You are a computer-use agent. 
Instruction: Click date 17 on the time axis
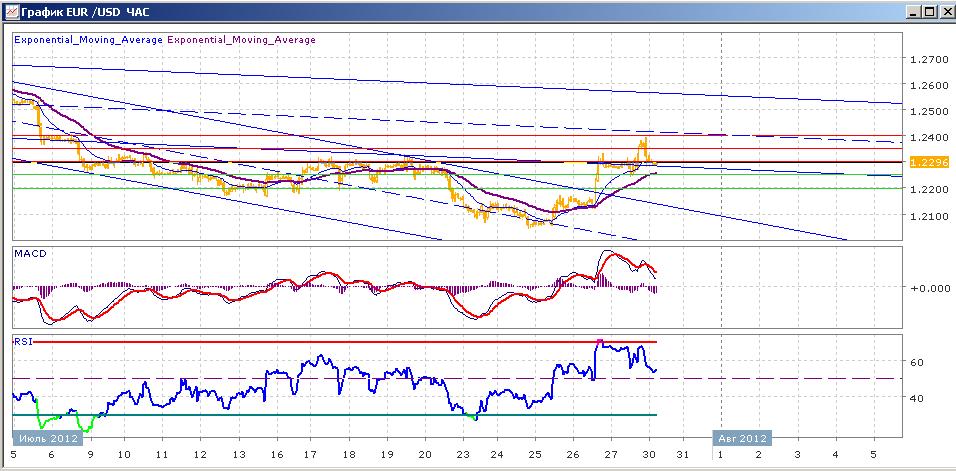311,455
